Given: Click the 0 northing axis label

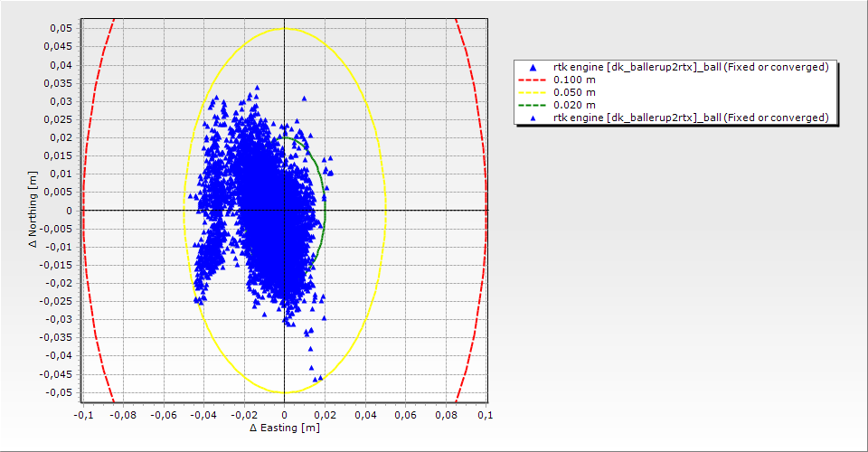Looking at the screenshot, I should (x=70, y=211).
